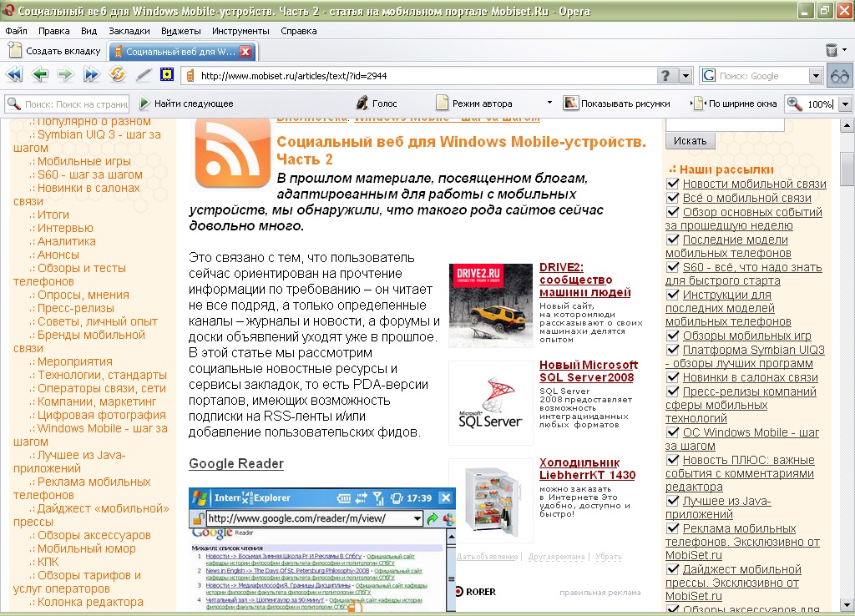Click the DRIVE2.RU jeep ad thumbnail
855x616 pixels.
tap(490, 305)
